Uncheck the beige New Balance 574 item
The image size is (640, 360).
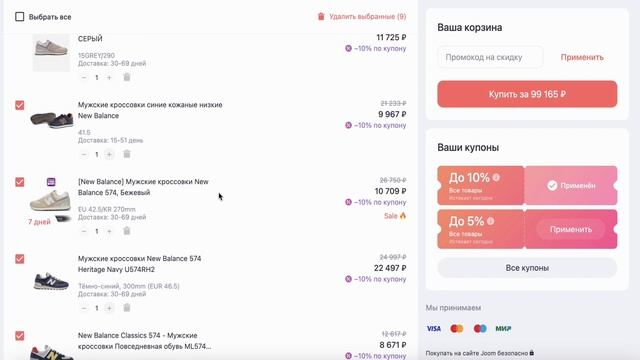coord(20,182)
